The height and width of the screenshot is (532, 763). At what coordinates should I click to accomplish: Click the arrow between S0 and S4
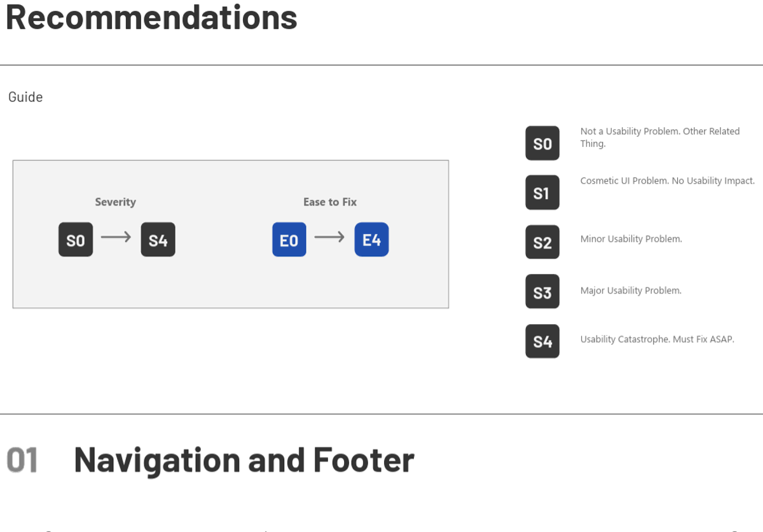click(116, 237)
